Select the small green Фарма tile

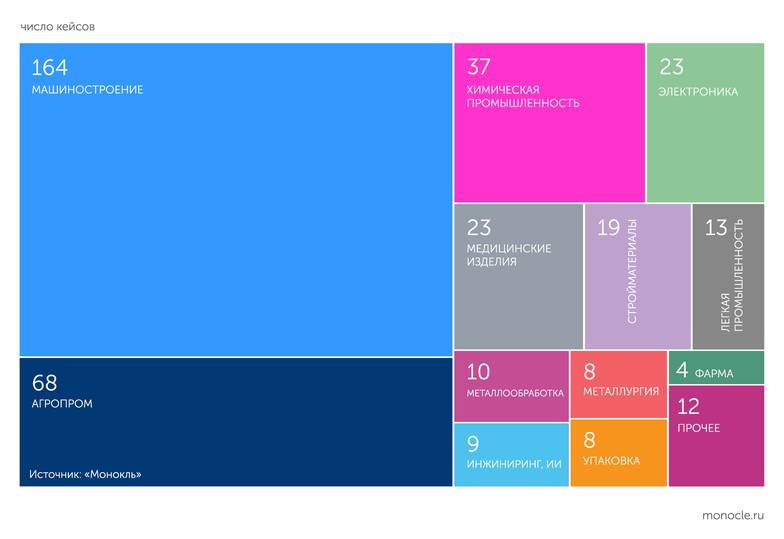pyautogui.click(x=716, y=368)
